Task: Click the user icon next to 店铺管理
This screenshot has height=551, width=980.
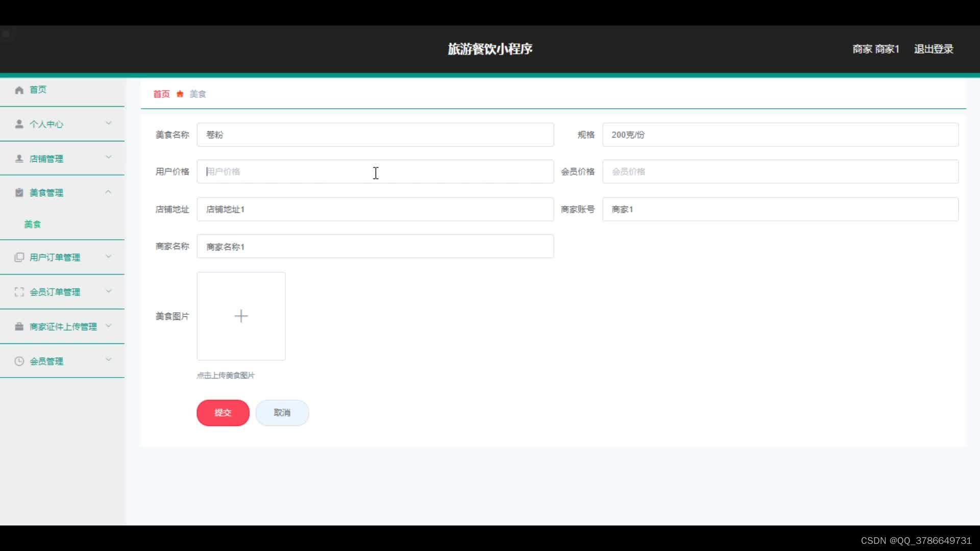Action: (x=19, y=159)
